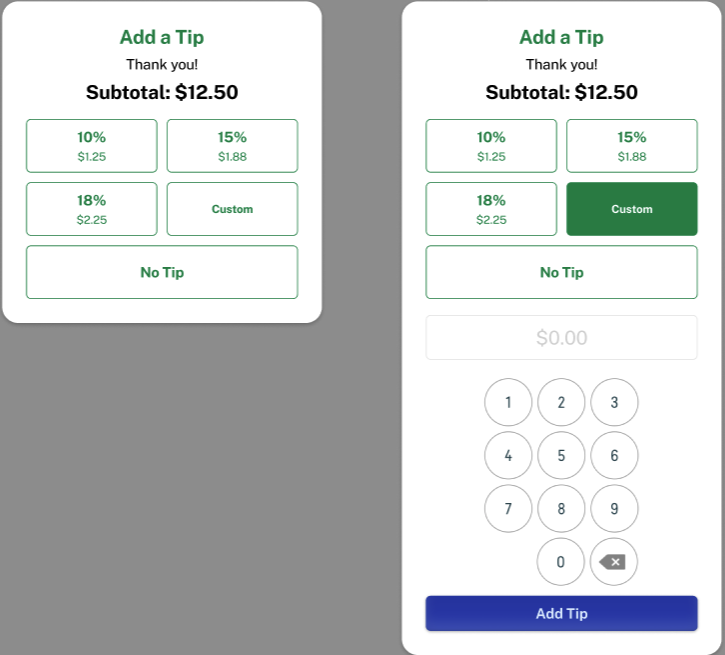
Task: Choose 15% tip in the keypad card
Action: pyautogui.click(x=631, y=146)
